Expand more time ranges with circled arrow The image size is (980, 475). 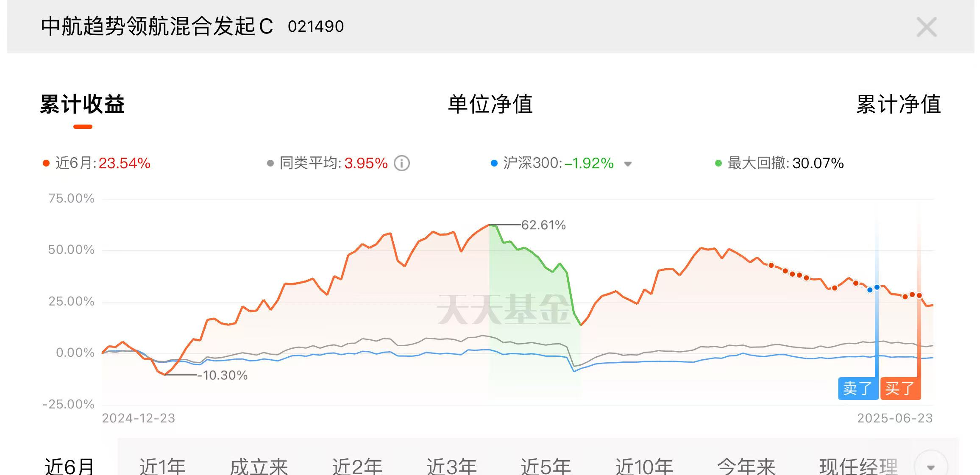coord(930,466)
